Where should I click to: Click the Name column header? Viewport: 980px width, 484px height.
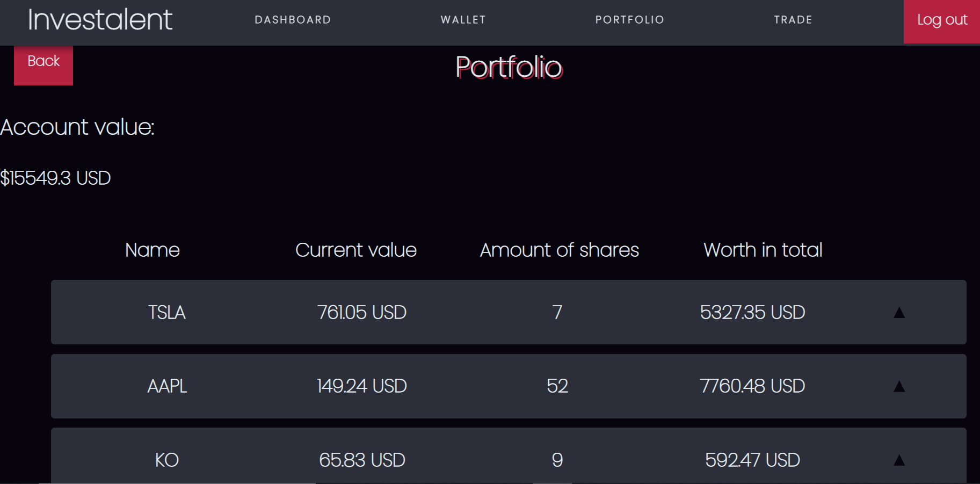[153, 250]
